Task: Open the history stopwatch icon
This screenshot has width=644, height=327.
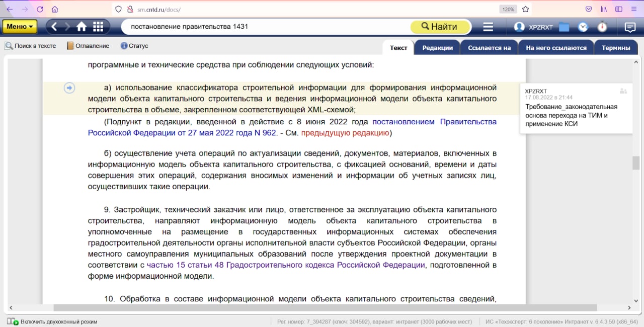Action: pyautogui.click(x=602, y=27)
